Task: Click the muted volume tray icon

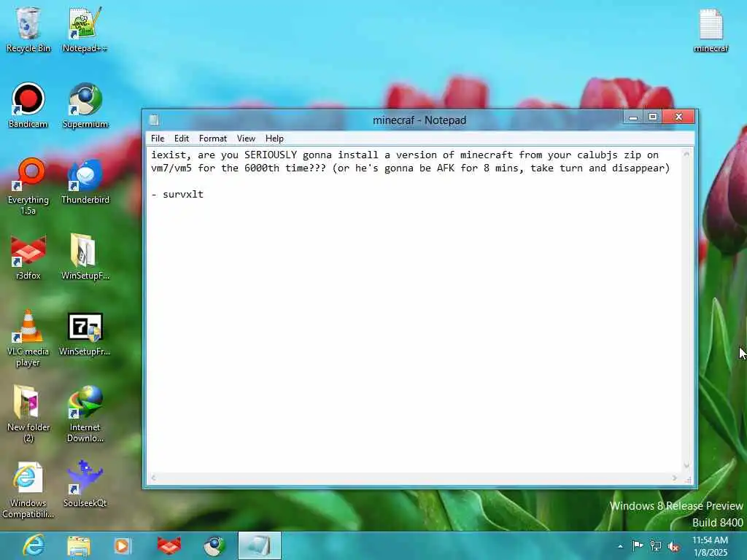Action: point(673,546)
